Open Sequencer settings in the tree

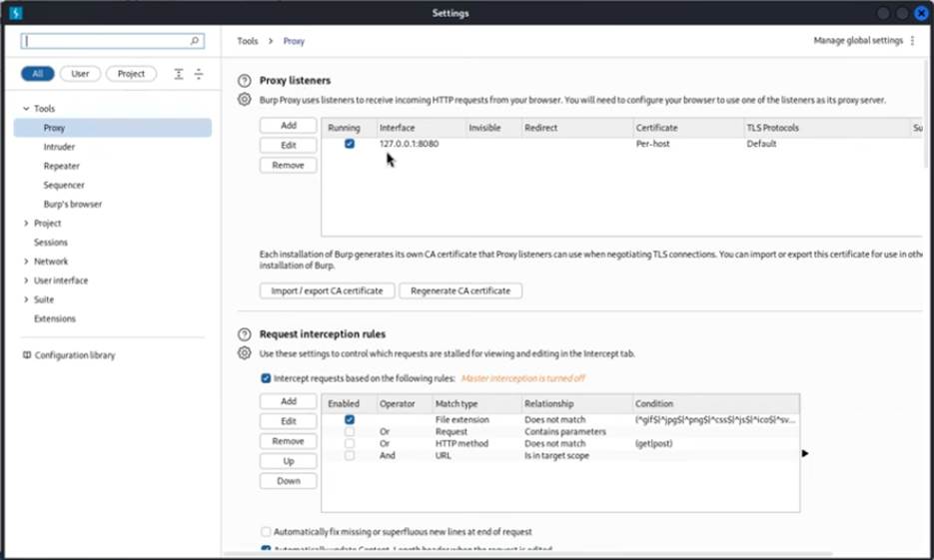pyautogui.click(x=64, y=185)
